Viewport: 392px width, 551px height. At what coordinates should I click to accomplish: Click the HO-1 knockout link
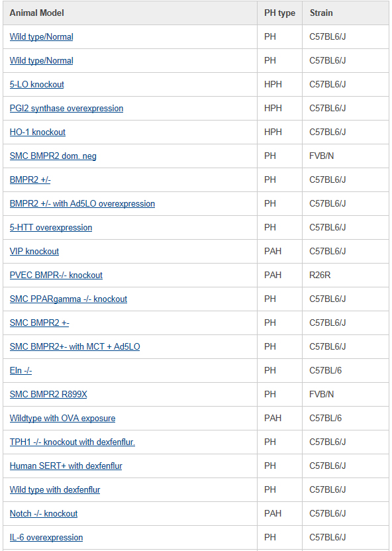click(x=38, y=132)
